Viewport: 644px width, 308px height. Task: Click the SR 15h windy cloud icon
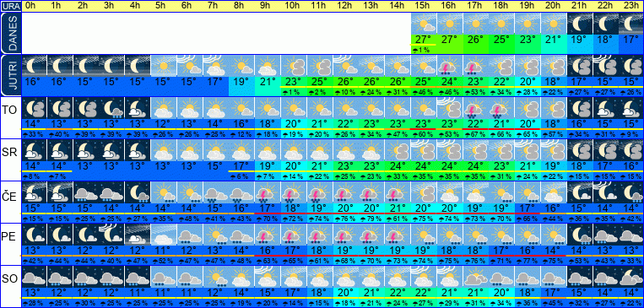click(x=423, y=150)
